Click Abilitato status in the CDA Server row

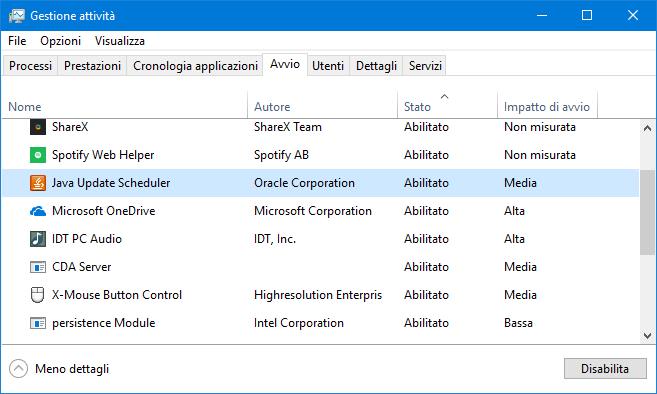click(x=426, y=267)
